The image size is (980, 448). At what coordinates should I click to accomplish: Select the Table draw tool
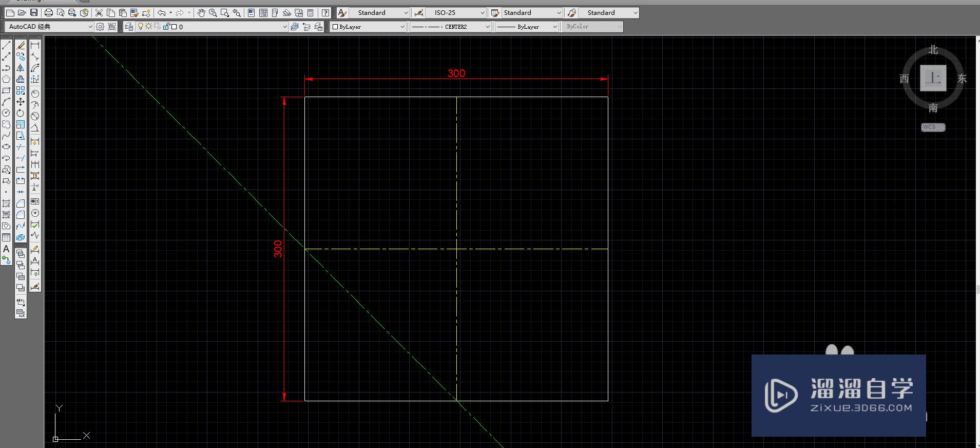pyautogui.click(x=6, y=237)
